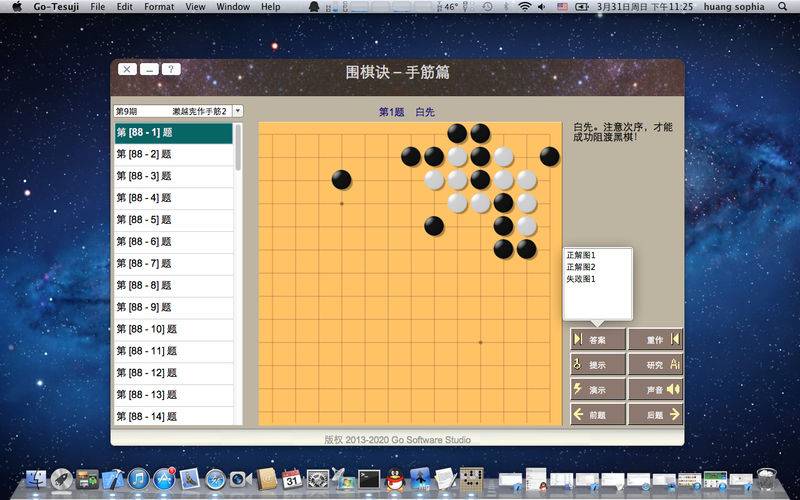800x500 pixels.
Task: Click the Spotlight search icon
Action: 783,7
